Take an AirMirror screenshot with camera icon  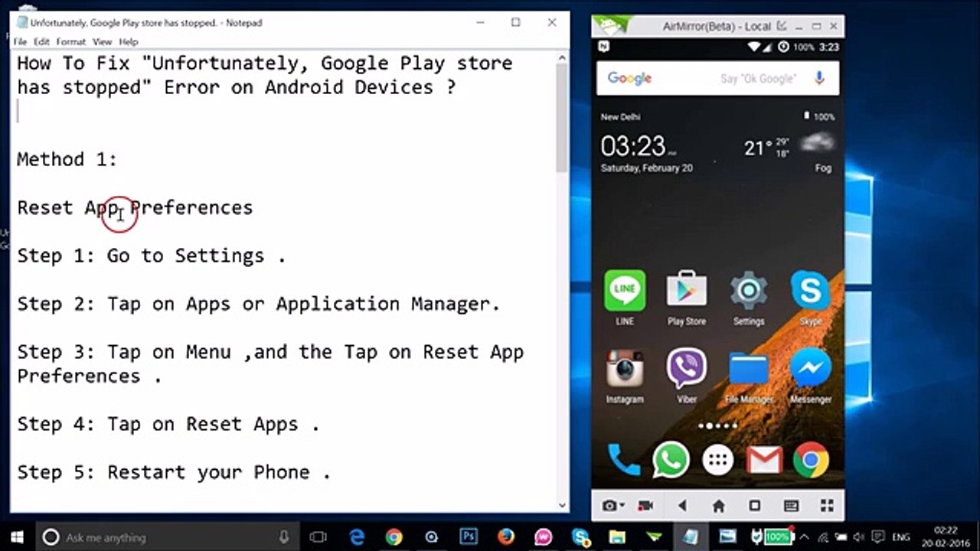click(x=609, y=506)
